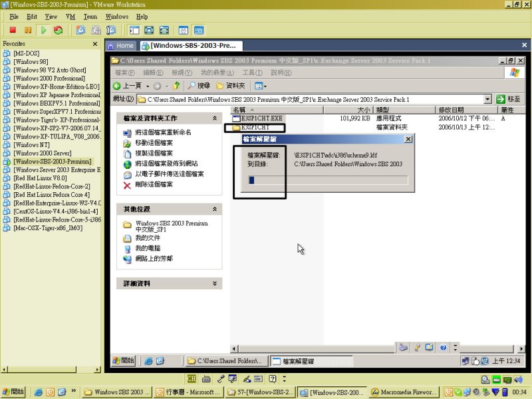The width and height of the screenshot is (532, 399).
Task: Click the host tray volume speaker icon
Action: pyautogui.click(x=518, y=380)
